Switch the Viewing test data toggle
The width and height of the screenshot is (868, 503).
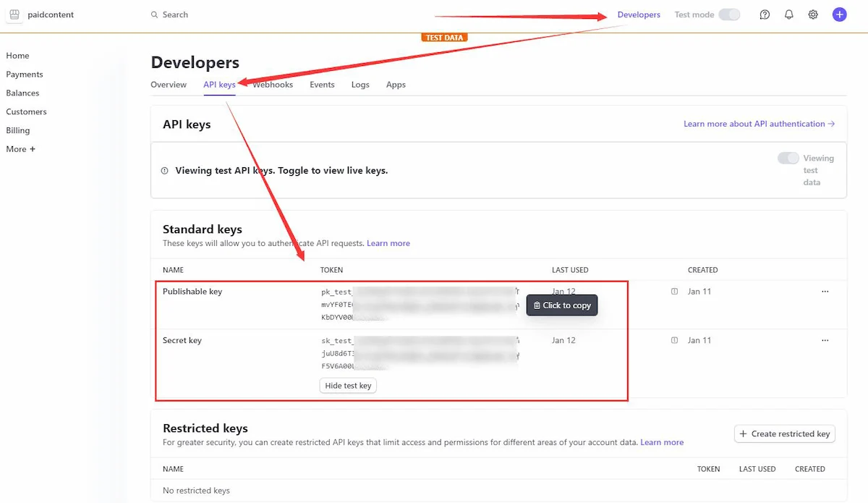pyautogui.click(x=788, y=157)
